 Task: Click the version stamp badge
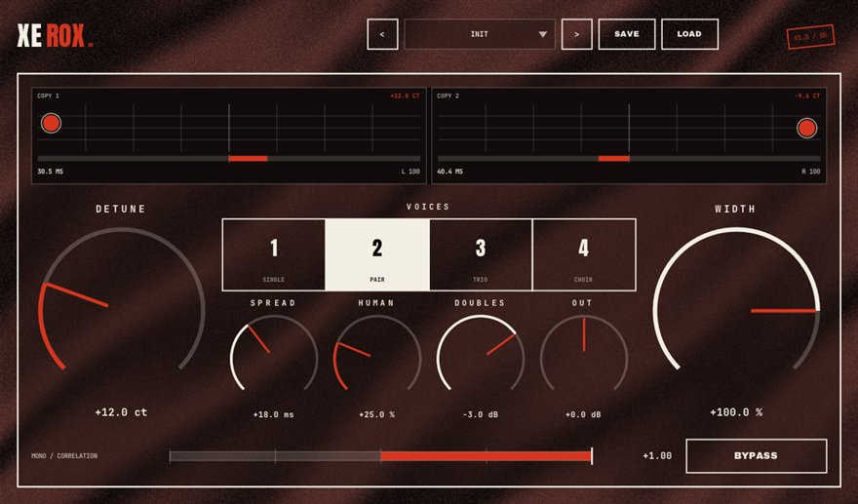point(810,37)
